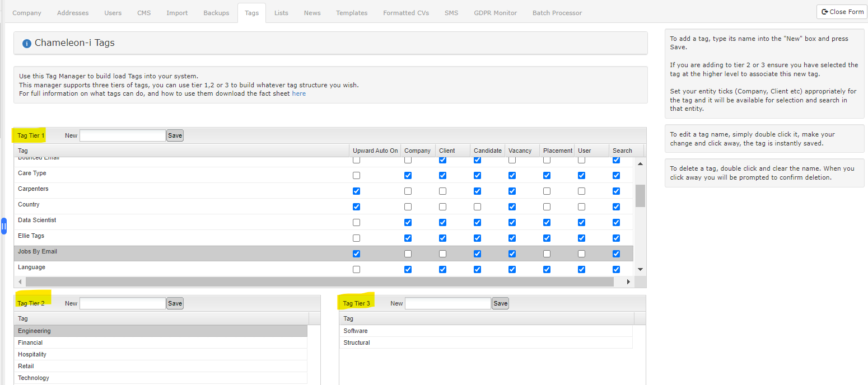
Task: Select Structural in Tag Tier 3
Action: [486, 342]
